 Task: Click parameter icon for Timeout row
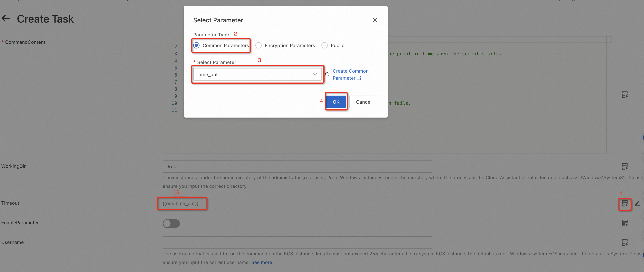coord(625,204)
